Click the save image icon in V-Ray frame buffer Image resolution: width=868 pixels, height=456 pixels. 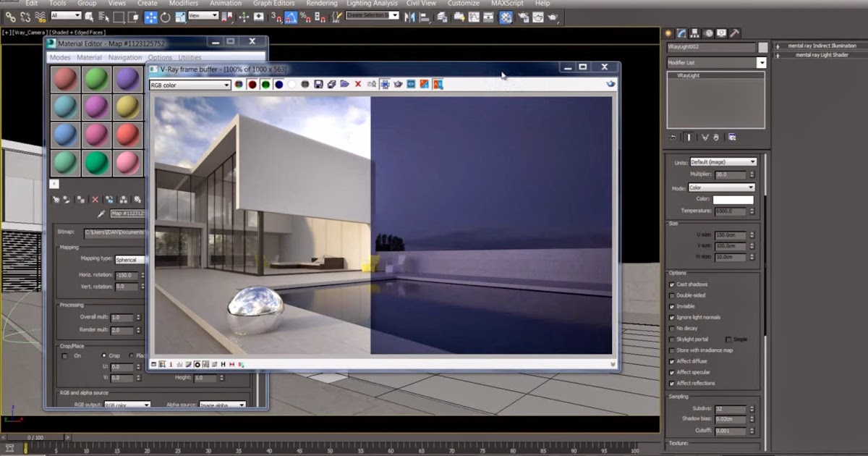click(x=318, y=85)
